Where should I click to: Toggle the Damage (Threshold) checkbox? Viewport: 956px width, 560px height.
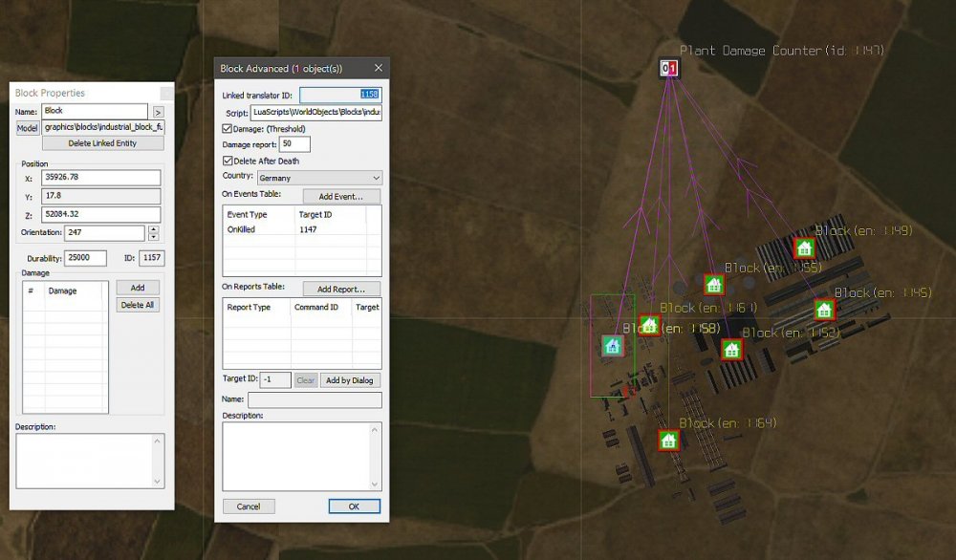coord(228,128)
